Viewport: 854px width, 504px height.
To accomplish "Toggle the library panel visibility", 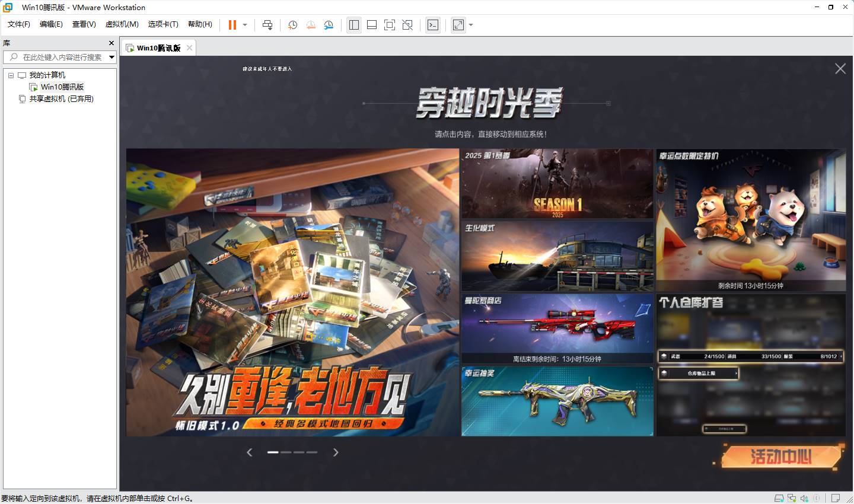I will click(354, 25).
